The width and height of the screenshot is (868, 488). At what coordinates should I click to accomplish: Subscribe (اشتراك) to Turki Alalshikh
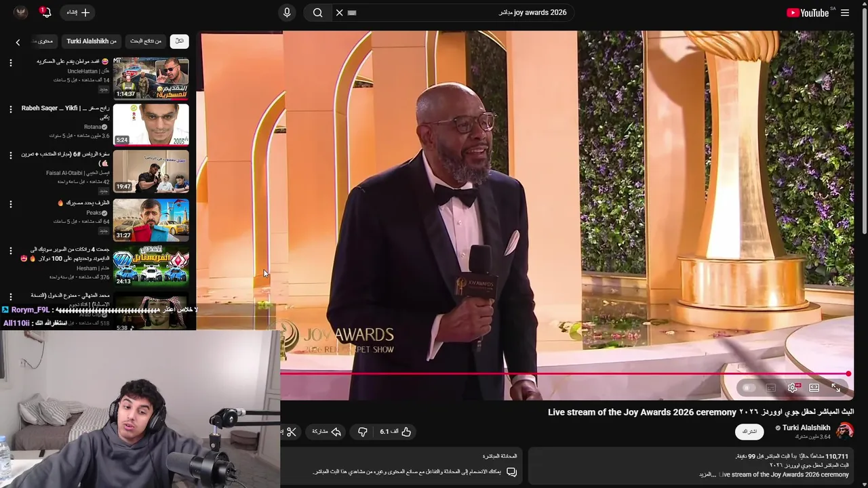(749, 432)
